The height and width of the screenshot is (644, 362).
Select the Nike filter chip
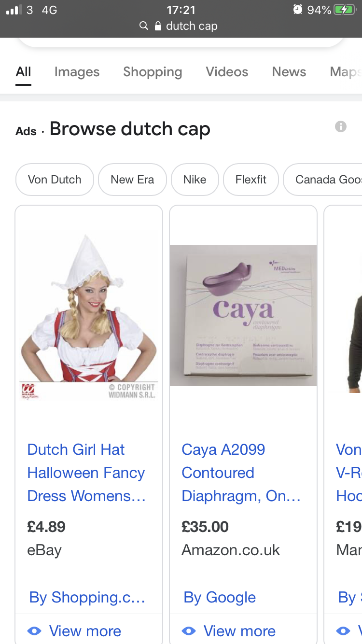(195, 180)
